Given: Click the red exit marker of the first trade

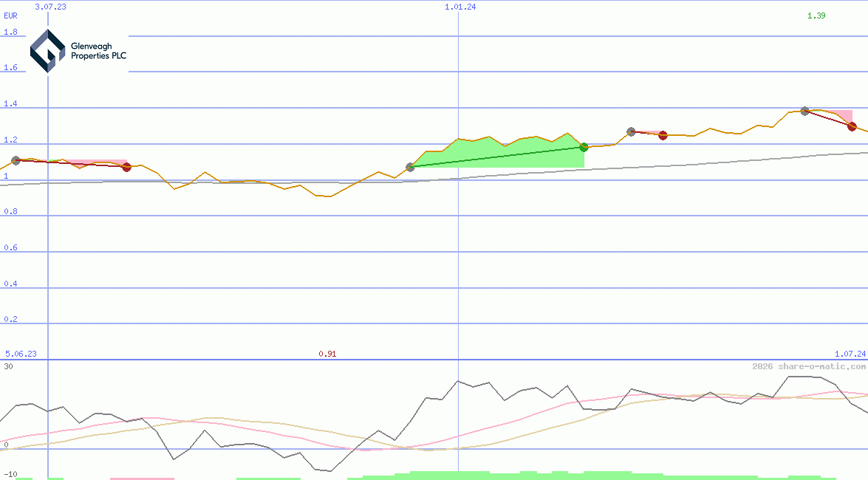Looking at the screenshot, I should pos(127,167).
